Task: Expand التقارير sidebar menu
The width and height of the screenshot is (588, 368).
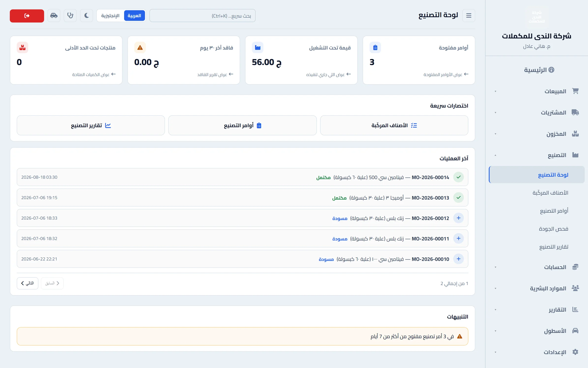Action: 537,310
